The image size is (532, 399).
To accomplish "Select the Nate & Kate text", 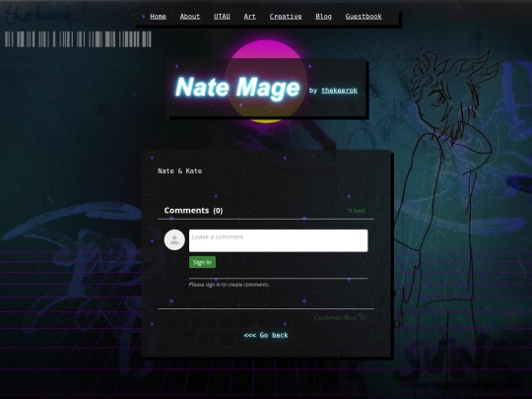I will 180,171.
